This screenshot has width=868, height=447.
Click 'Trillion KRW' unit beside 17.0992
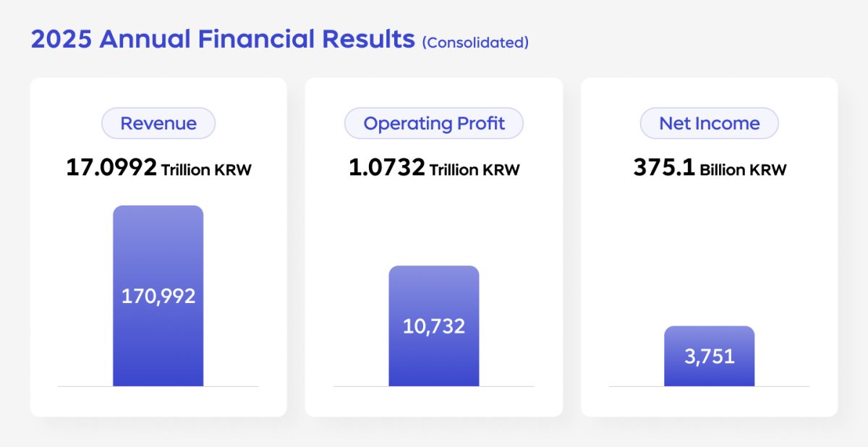(x=206, y=170)
